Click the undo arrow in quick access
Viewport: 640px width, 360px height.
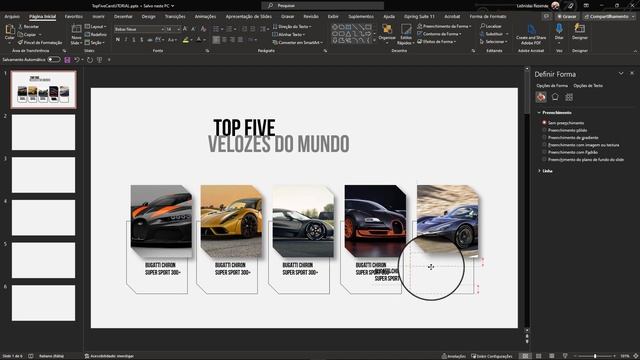77,60
